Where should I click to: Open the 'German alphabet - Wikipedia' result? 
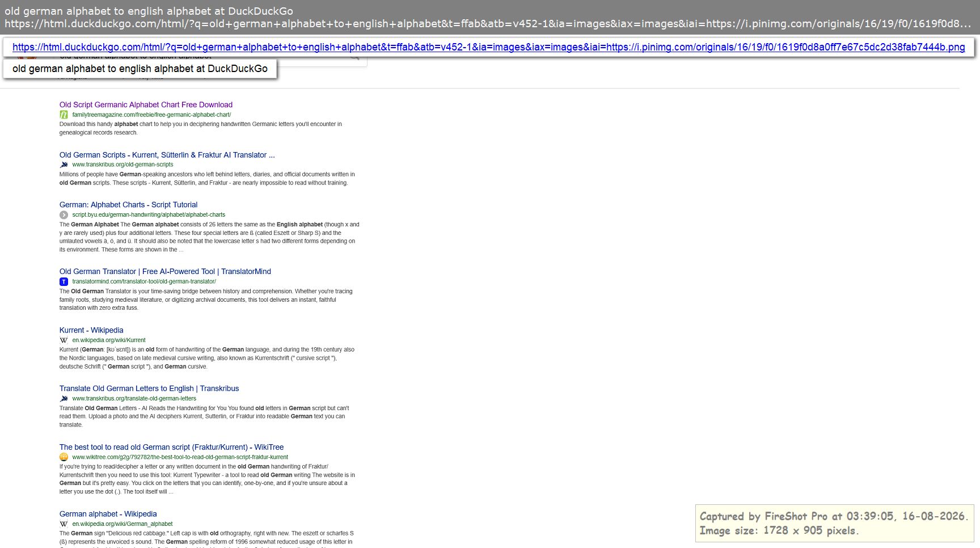108,514
